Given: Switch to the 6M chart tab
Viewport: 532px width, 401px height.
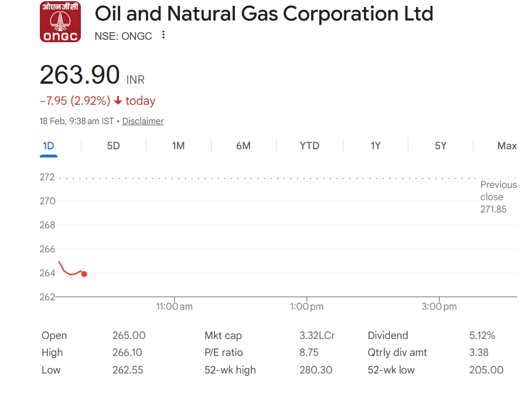Looking at the screenshot, I should 243,146.
